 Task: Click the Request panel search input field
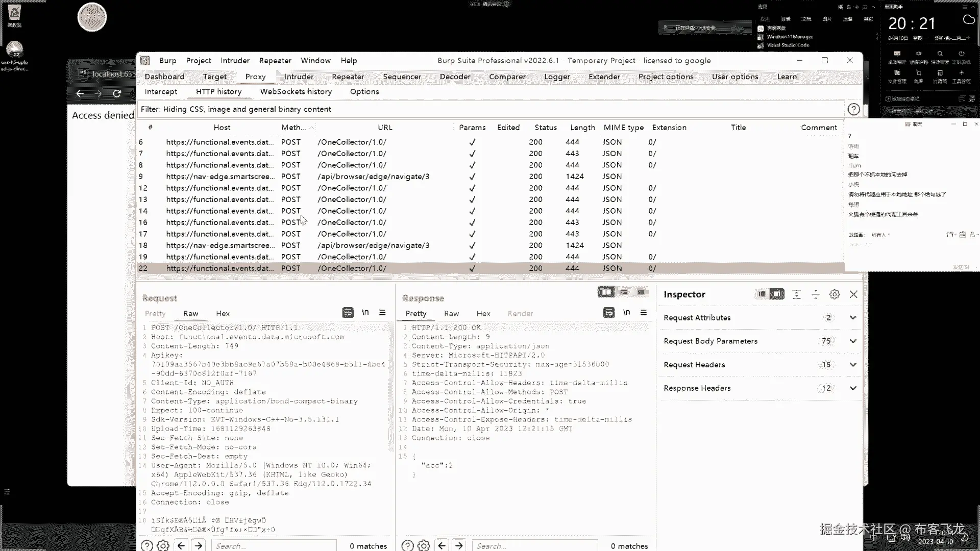[x=274, y=546]
